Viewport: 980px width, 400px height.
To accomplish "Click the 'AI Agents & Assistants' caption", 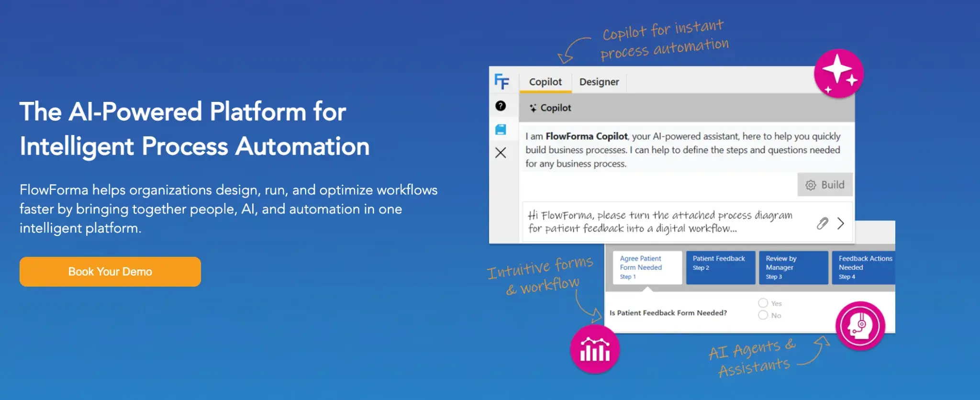I will tap(752, 357).
